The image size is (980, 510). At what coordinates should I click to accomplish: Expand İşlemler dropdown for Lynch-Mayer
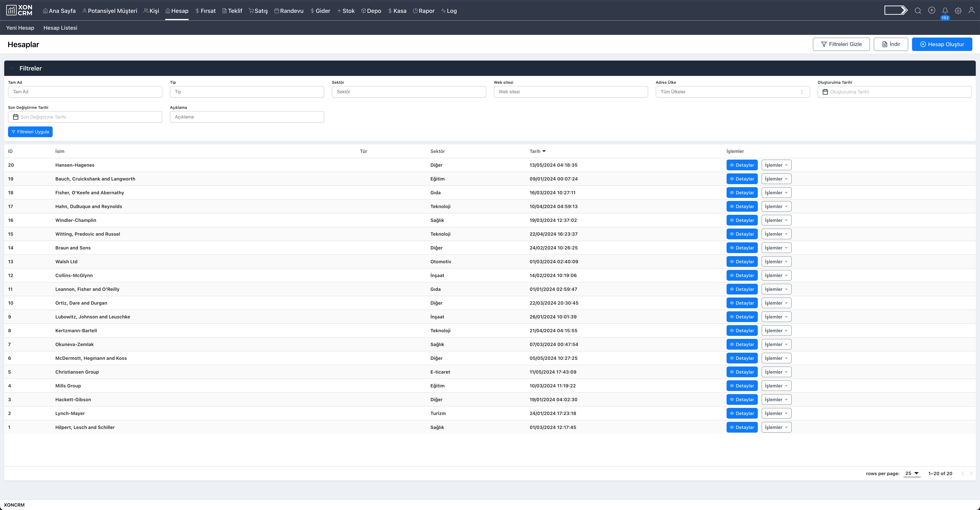click(x=776, y=413)
